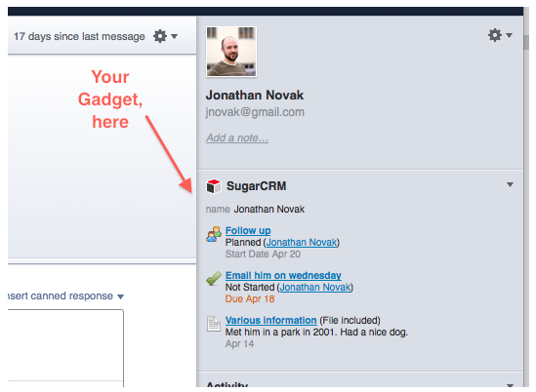Open the contact panel gear icon
This screenshot has width=536, height=392.
coord(495,35)
